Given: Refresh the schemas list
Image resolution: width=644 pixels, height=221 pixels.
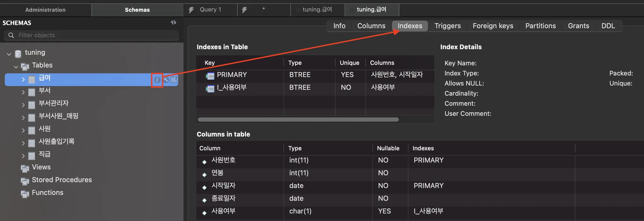Looking at the screenshot, I should tap(174, 23).
